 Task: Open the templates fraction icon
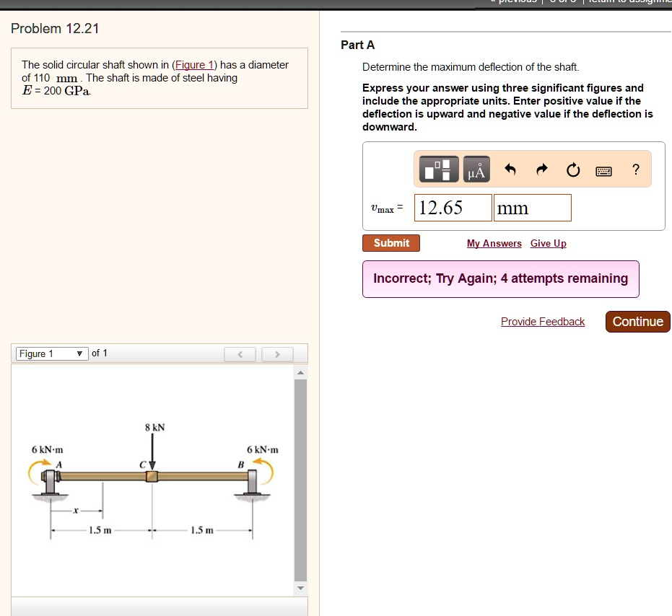pyautogui.click(x=438, y=170)
